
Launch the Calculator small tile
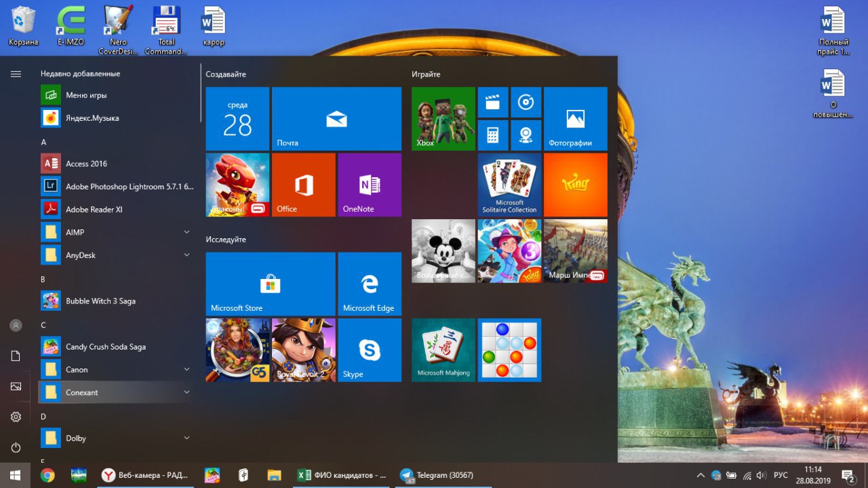click(x=493, y=135)
